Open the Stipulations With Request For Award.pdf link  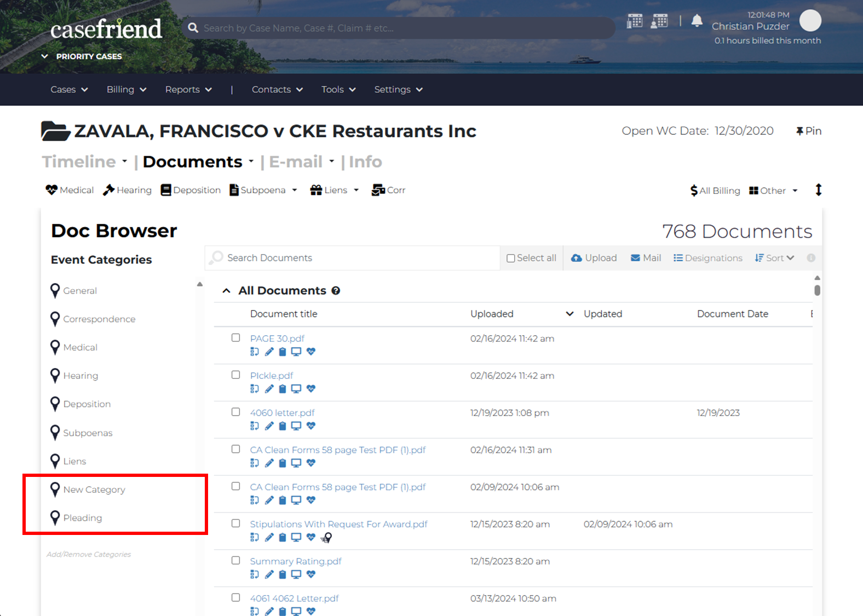pyautogui.click(x=338, y=524)
